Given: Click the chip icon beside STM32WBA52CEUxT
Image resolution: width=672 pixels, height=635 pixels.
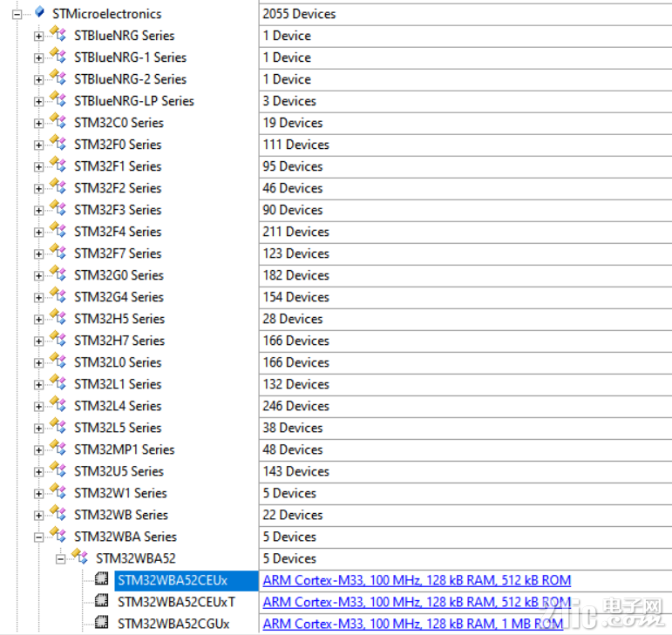Looking at the screenshot, I should click(x=102, y=600).
